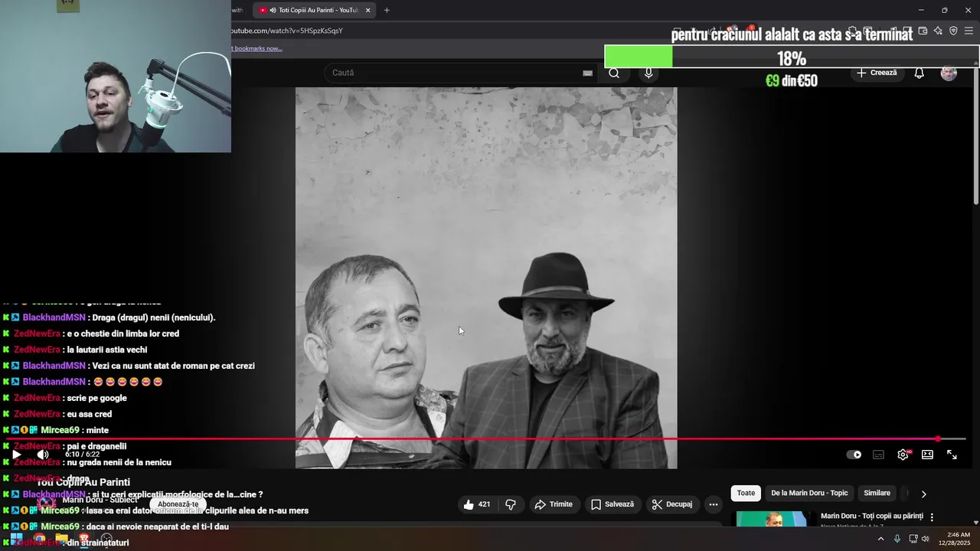Open the Marin Doru suggested video thumbnail
Image resolution: width=980 pixels, height=551 pixels.
pos(774,519)
